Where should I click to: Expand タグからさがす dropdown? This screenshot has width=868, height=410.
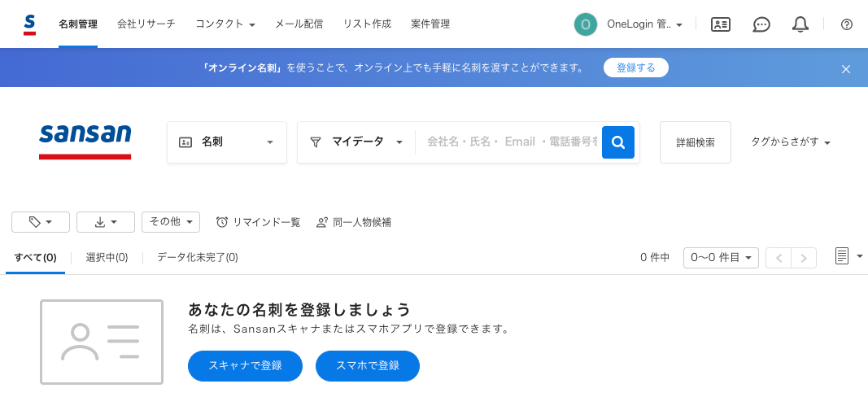791,142
